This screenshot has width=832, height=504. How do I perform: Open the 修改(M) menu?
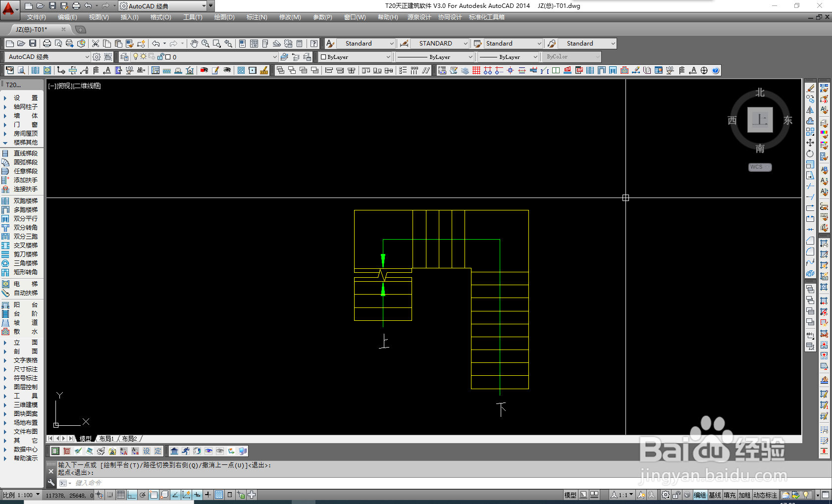(x=290, y=17)
